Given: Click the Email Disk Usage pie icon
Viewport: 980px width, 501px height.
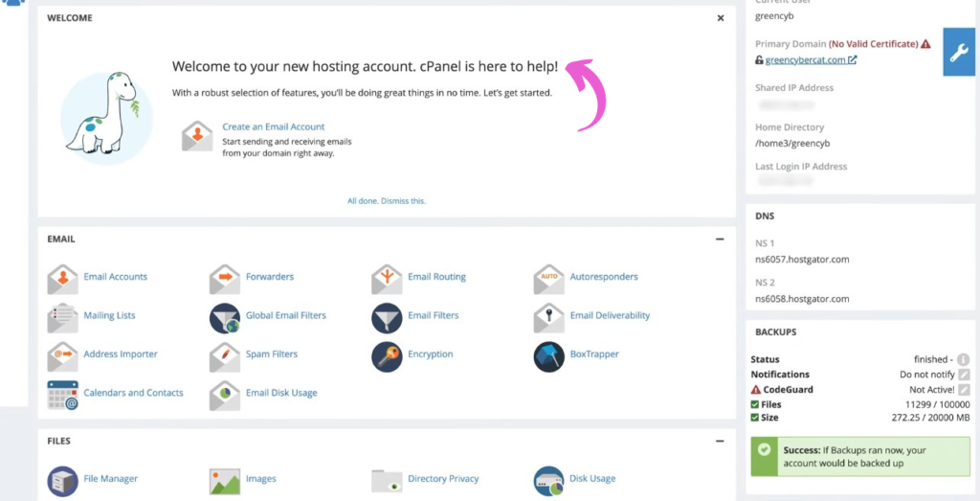Looking at the screenshot, I should pyautogui.click(x=225, y=396).
